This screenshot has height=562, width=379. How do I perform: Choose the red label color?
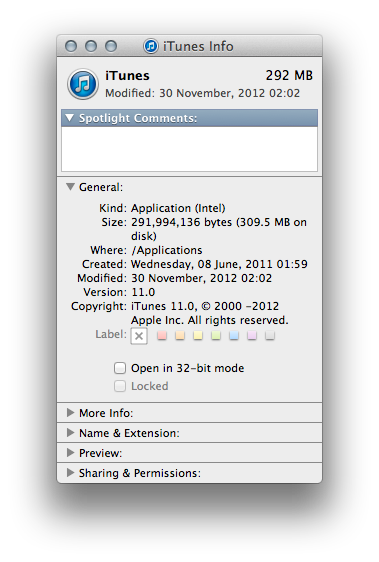[162, 335]
